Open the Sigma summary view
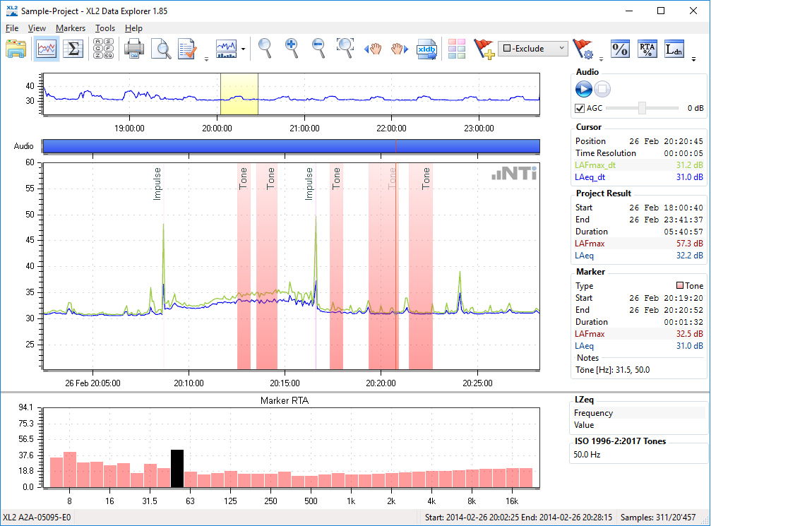 [x=73, y=49]
